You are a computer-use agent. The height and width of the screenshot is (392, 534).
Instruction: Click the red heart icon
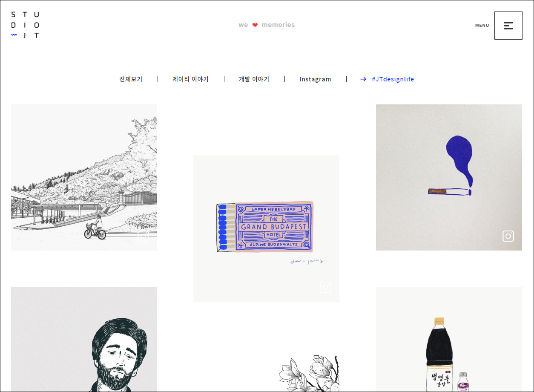point(255,25)
